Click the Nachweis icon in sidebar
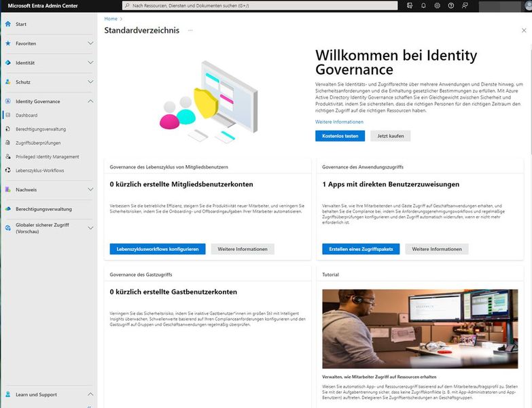 click(8, 190)
